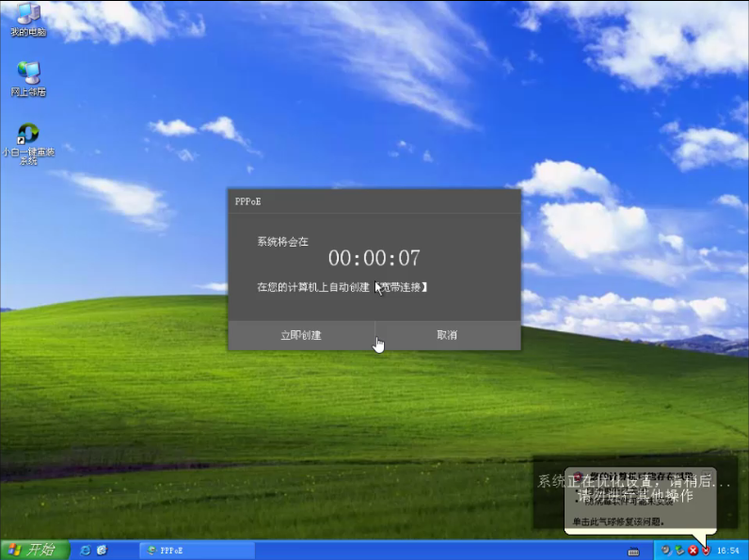Click the Internet Explorer quick launch icon

pos(86,550)
